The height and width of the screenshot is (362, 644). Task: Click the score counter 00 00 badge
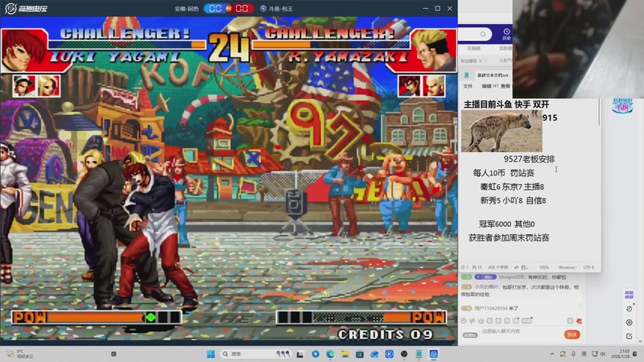click(229, 8)
